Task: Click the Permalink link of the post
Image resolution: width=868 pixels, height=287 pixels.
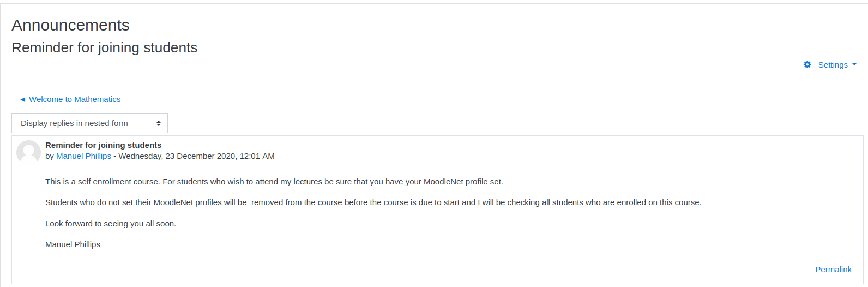Action: click(833, 270)
